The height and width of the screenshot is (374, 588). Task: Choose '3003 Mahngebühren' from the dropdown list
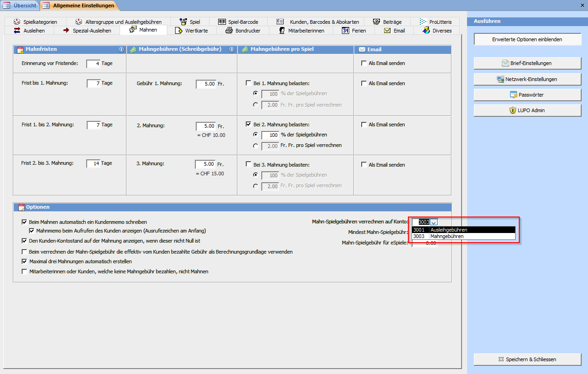pyautogui.click(x=463, y=236)
